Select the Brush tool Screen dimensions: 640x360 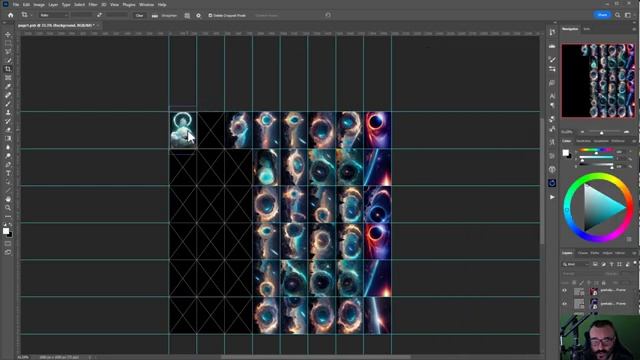[x=8, y=104]
